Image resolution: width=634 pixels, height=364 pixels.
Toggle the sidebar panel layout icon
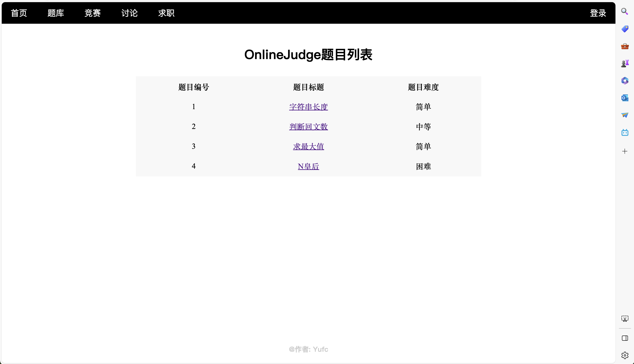[625, 338]
